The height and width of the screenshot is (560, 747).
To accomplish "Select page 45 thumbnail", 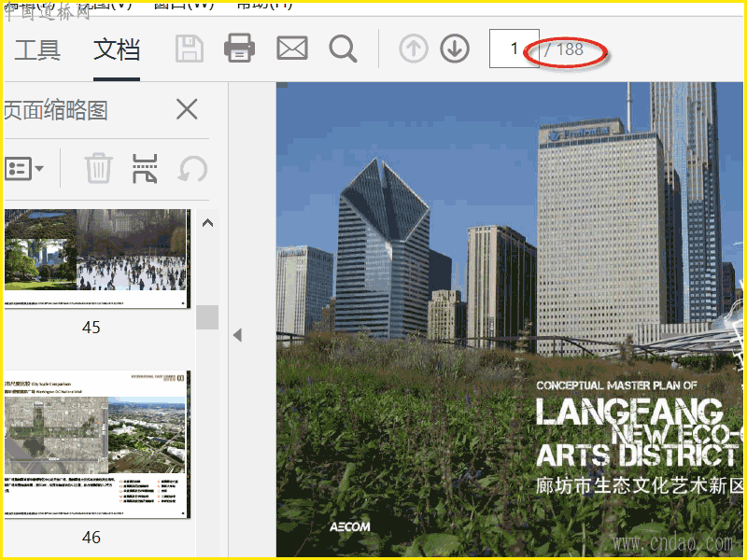I will (97, 259).
